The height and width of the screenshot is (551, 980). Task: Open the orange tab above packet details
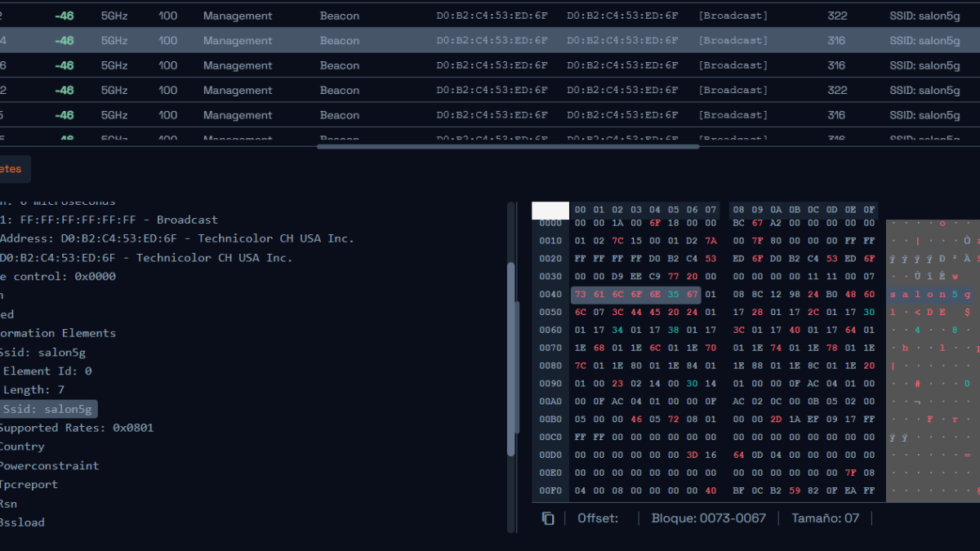[13, 169]
